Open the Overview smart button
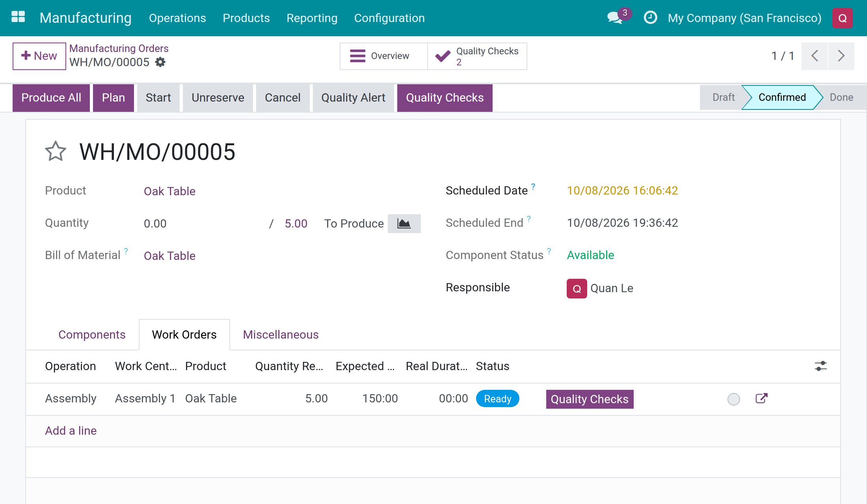This screenshot has height=504, width=867. (x=383, y=56)
